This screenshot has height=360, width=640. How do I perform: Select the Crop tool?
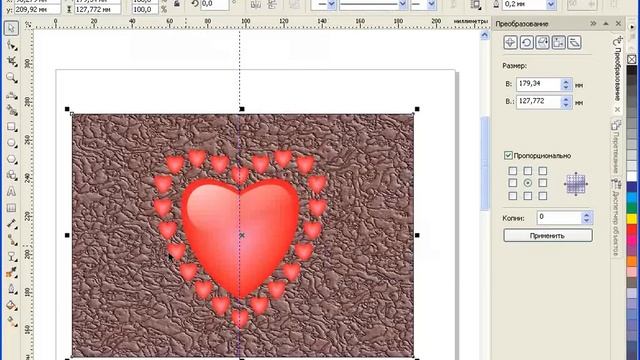(x=11, y=61)
